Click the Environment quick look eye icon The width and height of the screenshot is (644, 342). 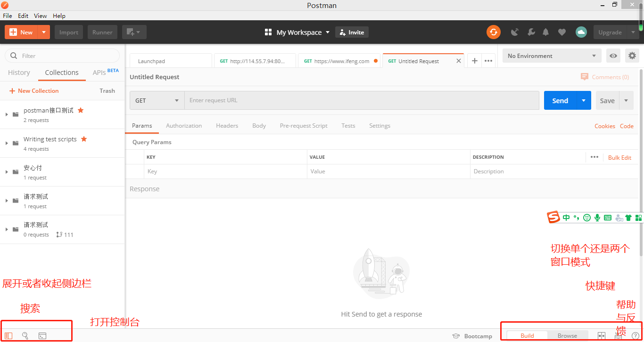(613, 56)
